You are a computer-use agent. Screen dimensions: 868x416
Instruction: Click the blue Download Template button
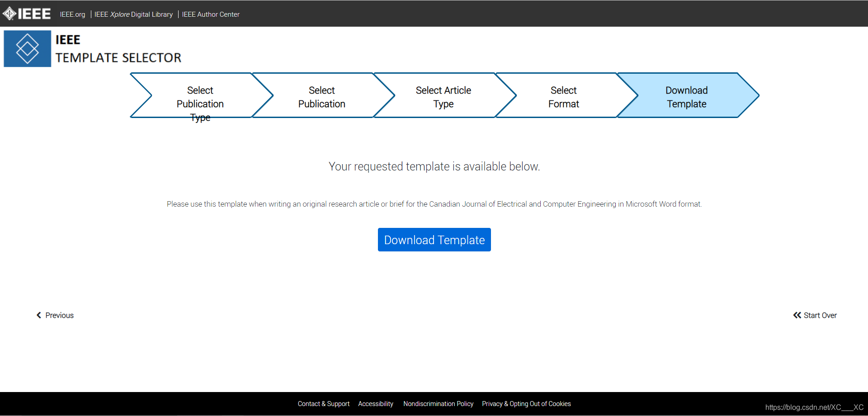pyautogui.click(x=434, y=240)
